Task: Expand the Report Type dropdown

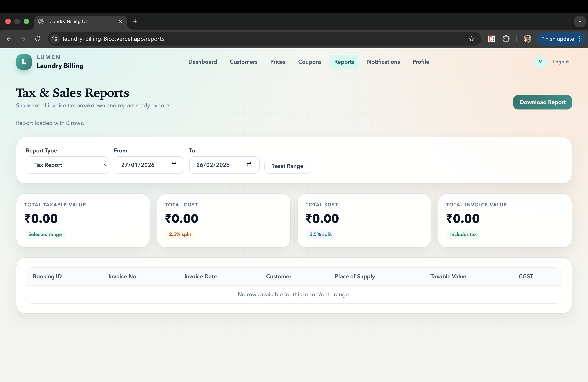Action: (67, 165)
